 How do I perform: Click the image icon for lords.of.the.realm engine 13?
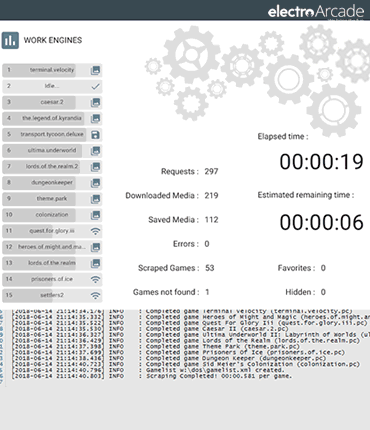point(95,263)
